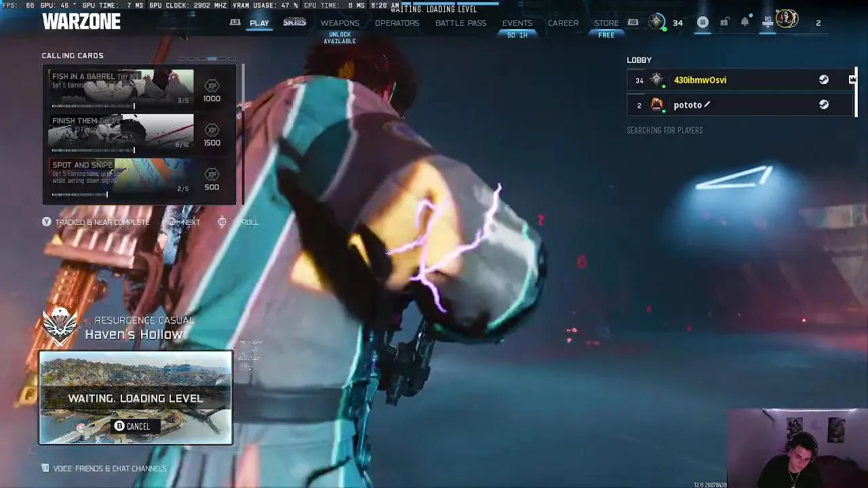Click Steam icon on 430ibmwOsvi row

(x=824, y=80)
